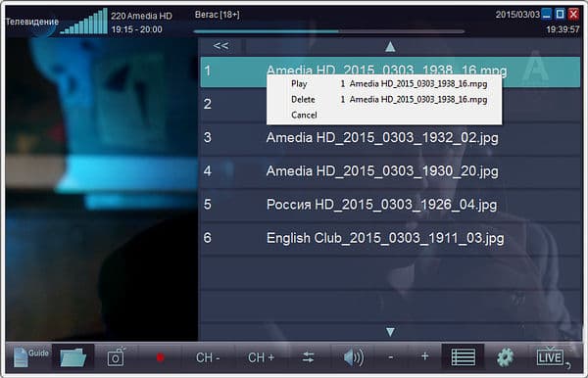The height and width of the screenshot is (378, 588).
Task: Switch to previous channel with CH -
Action: pyautogui.click(x=208, y=357)
